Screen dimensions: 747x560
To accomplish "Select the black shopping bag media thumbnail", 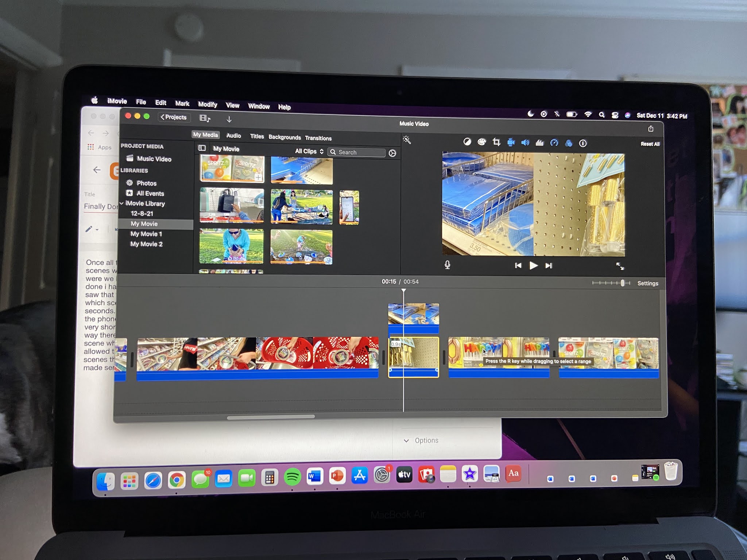I will pyautogui.click(x=232, y=205).
